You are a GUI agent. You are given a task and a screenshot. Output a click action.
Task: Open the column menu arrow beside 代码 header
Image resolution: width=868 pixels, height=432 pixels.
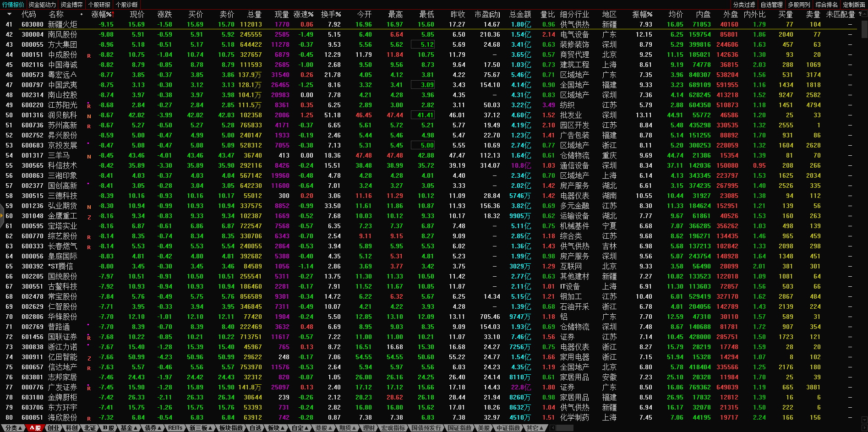click(x=9, y=14)
